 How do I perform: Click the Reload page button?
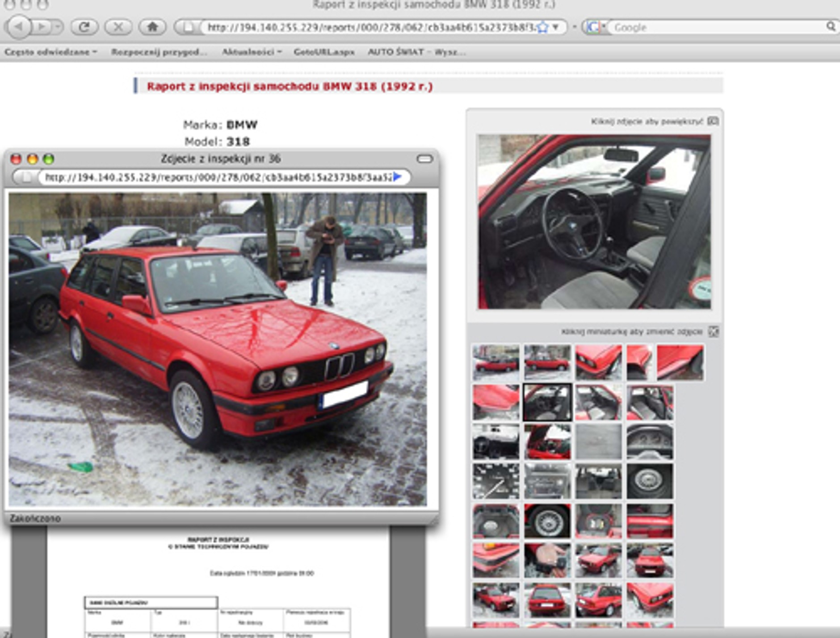coord(84,27)
